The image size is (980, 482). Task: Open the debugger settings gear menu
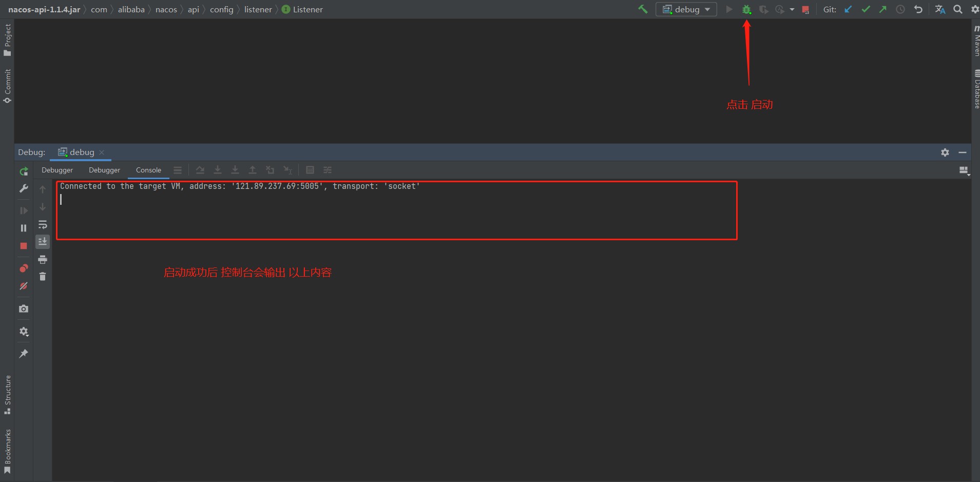23,331
